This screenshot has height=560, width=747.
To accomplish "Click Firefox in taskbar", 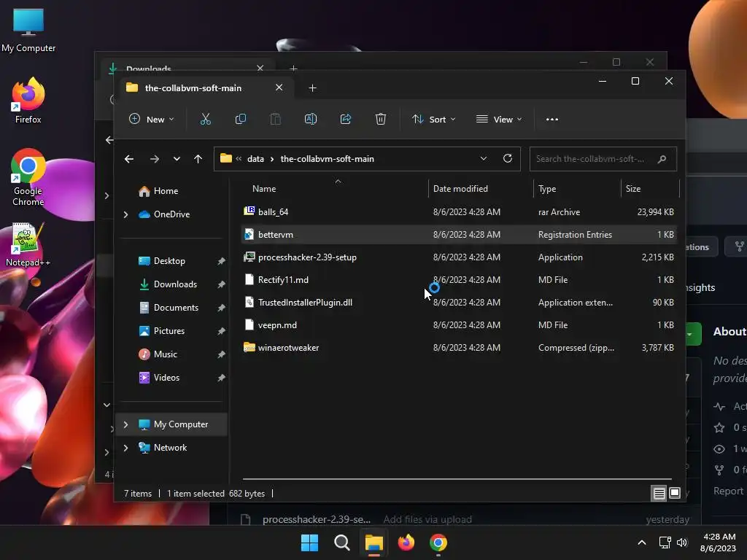I will [406, 542].
